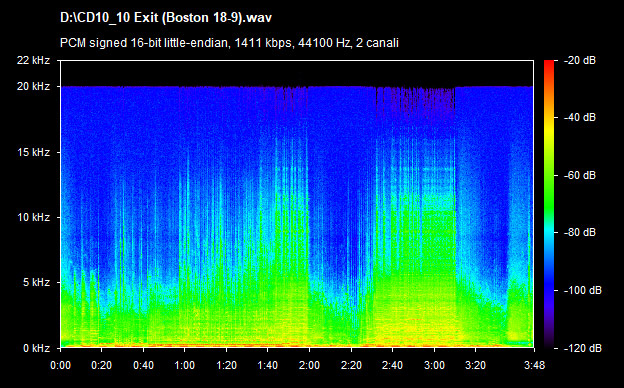Click the 1:00 time marker

185,365
